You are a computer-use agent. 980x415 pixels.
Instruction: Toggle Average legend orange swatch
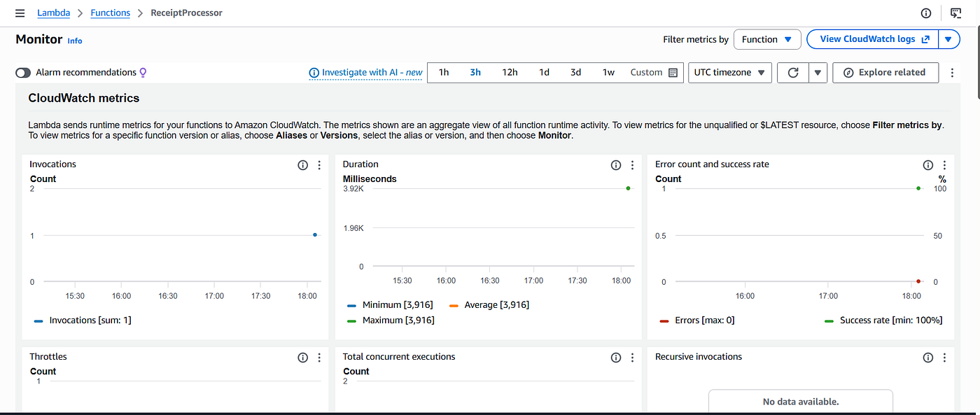[452, 305]
